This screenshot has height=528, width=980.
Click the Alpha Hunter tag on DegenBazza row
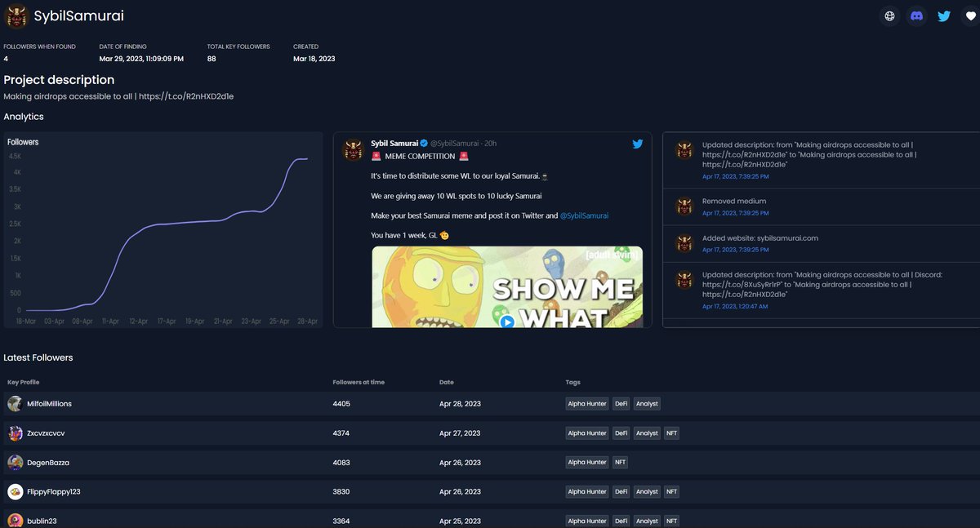[587, 463]
